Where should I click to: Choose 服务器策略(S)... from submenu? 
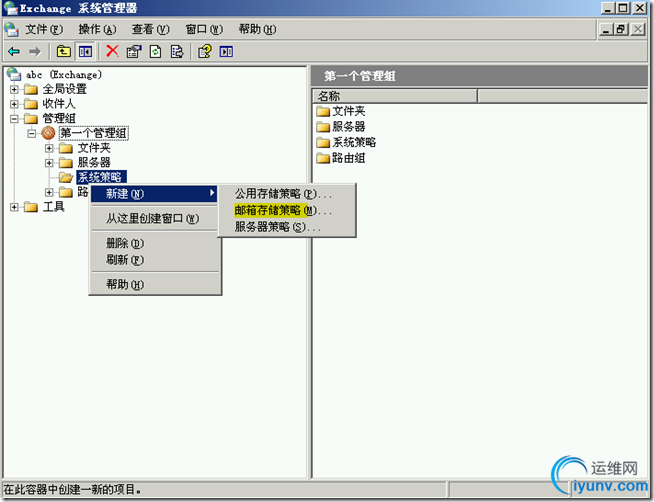click(x=287, y=227)
